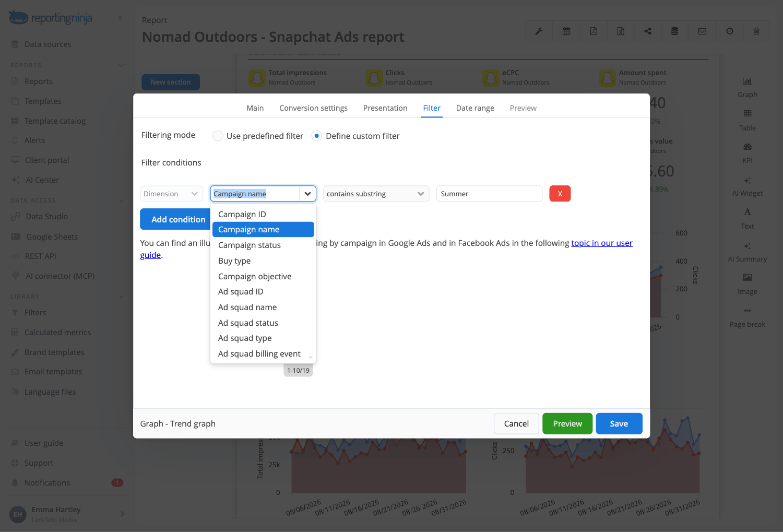Collapse the LIBRARY sidebar section
This screenshot has width=783, height=532.
pos(121,297)
